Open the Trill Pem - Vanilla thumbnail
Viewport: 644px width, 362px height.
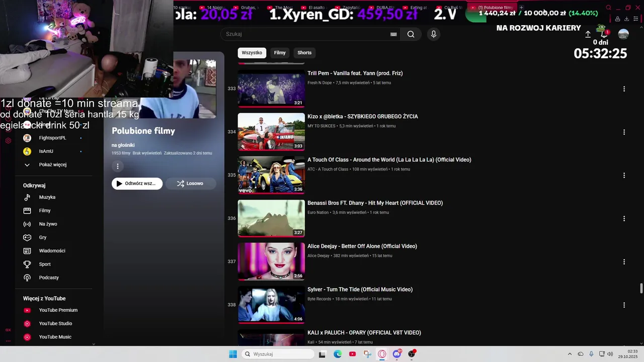click(x=271, y=88)
